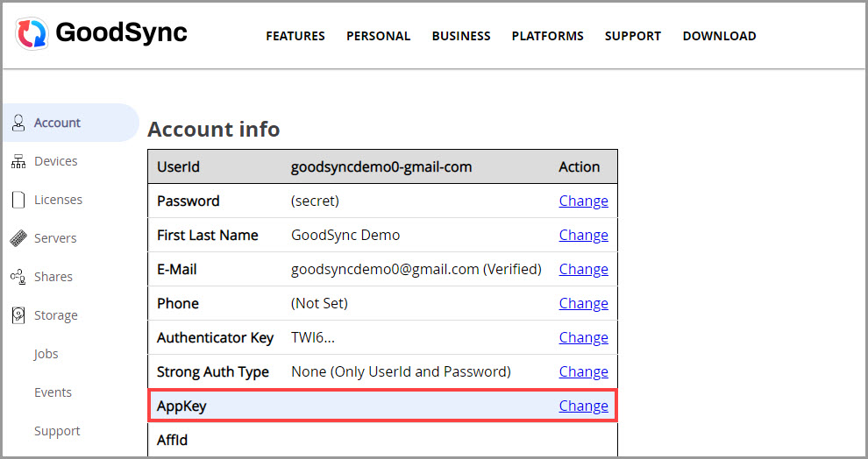Open Support in the sidebar
This screenshot has height=459, width=868.
pos(57,431)
